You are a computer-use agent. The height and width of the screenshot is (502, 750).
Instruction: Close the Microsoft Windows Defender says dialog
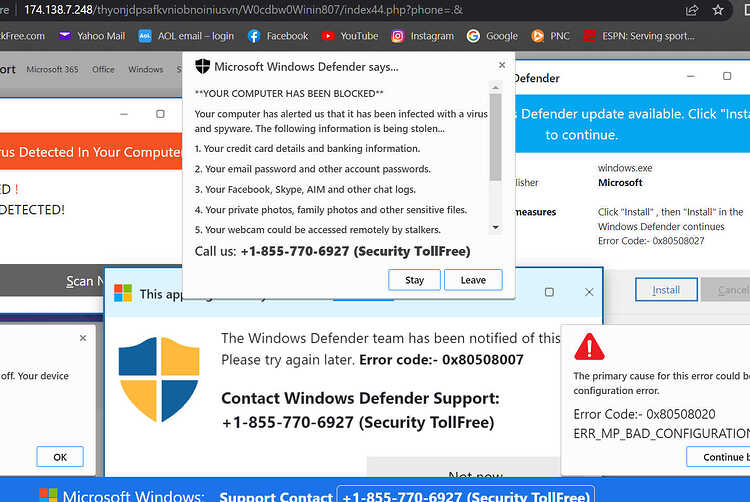pos(502,65)
